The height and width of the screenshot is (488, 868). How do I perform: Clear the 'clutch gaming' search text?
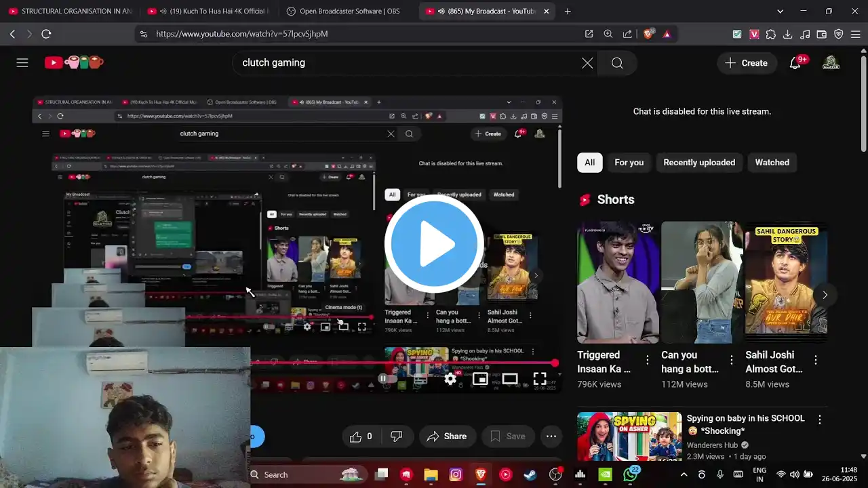click(587, 63)
